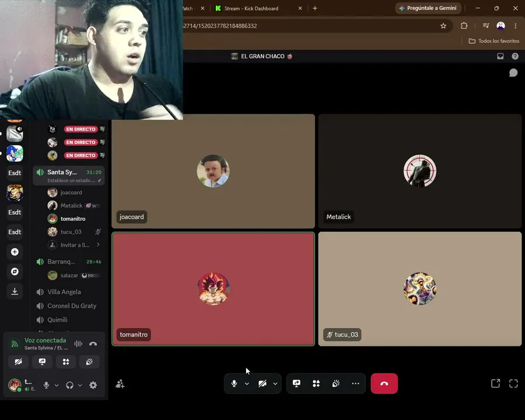Open Todos los favoritos folder

pyautogui.click(x=494, y=41)
